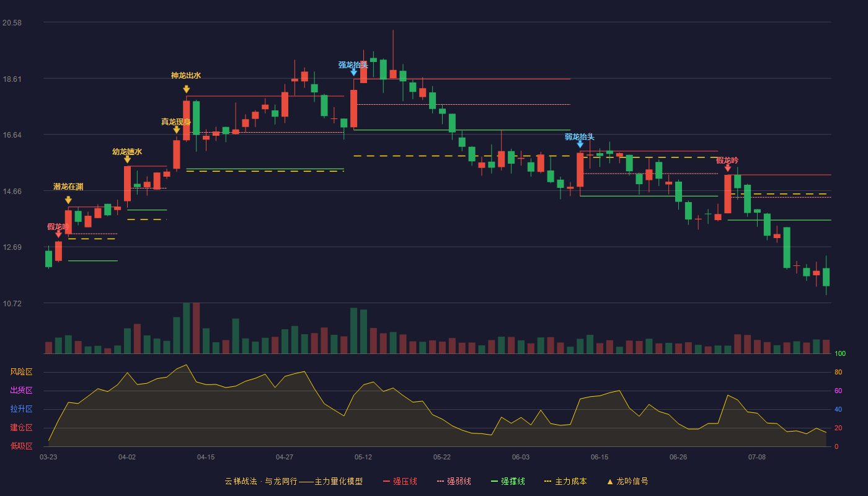Select the arrow marker below 真龙现身
The height and width of the screenshot is (496, 868).
(177, 130)
